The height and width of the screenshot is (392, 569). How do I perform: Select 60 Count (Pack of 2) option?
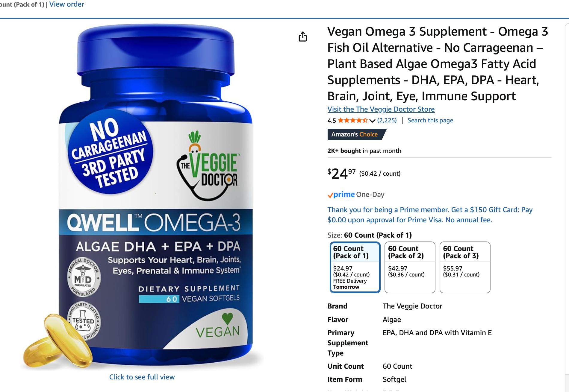click(410, 267)
